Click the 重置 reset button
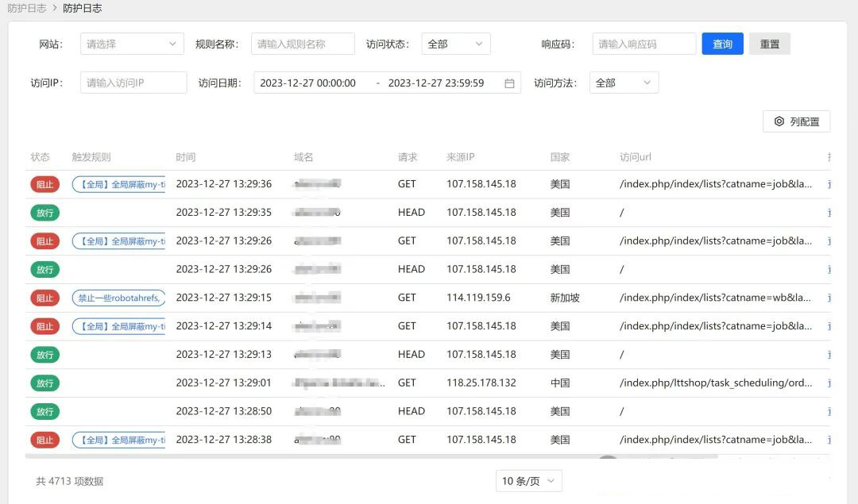This screenshot has width=858, height=504. pos(769,44)
